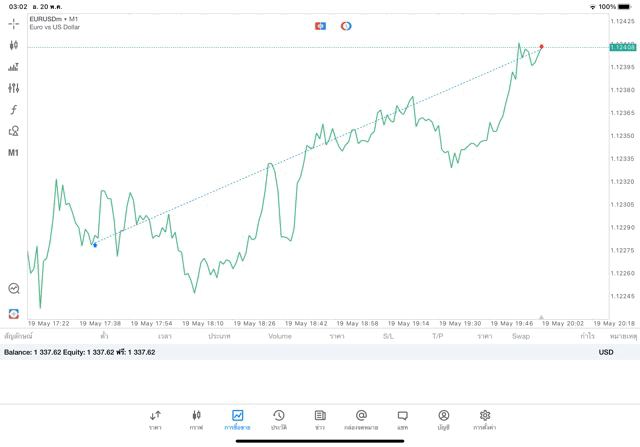
Task: Change chart type via candlestick icon in sidebar
Action: click(14, 45)
